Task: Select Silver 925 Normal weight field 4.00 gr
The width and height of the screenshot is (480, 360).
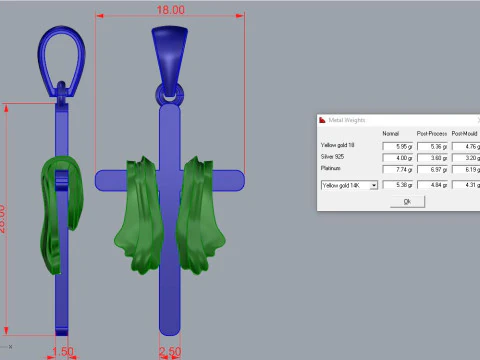Action: [398, 158]
